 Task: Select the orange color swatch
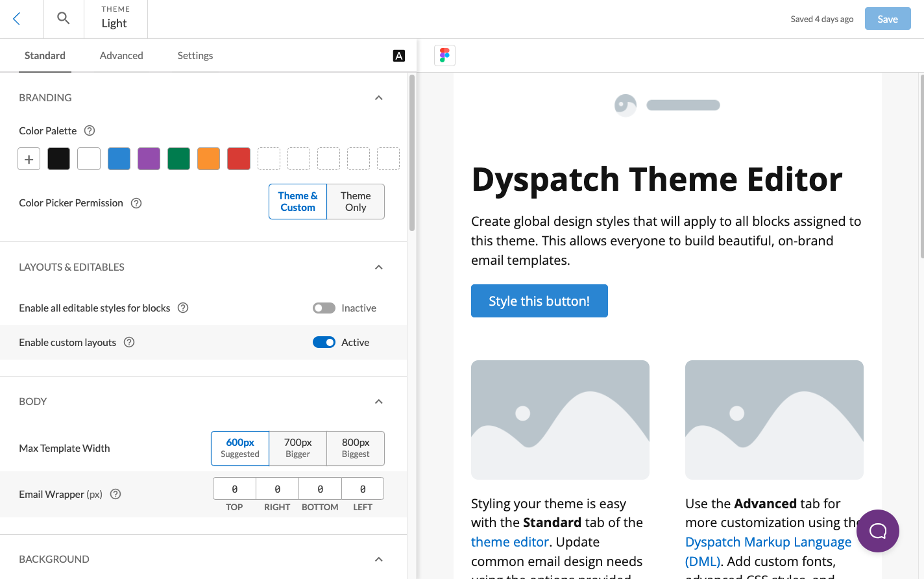click(x=208, y=159)
